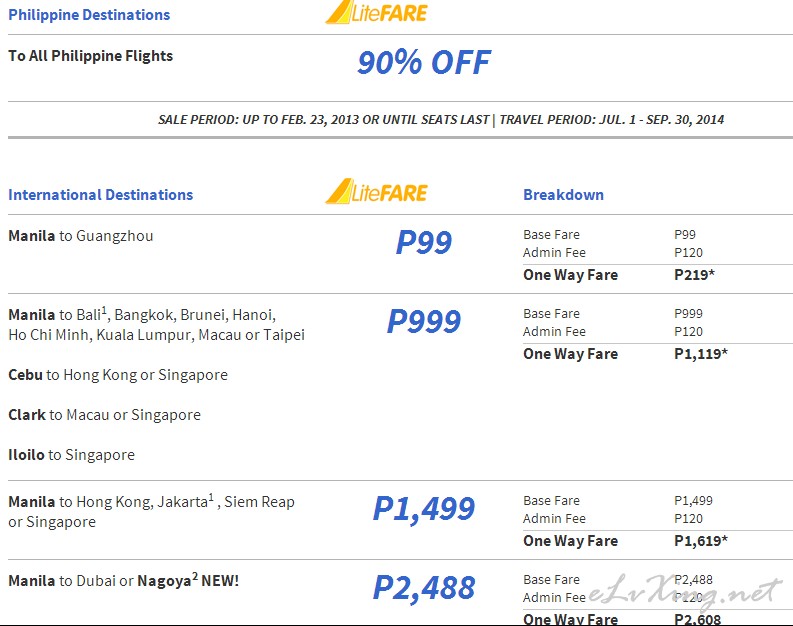This screenshot has height=626, width=793.
Task: Click the P1,499 fare price
Action: pos(424,509)
